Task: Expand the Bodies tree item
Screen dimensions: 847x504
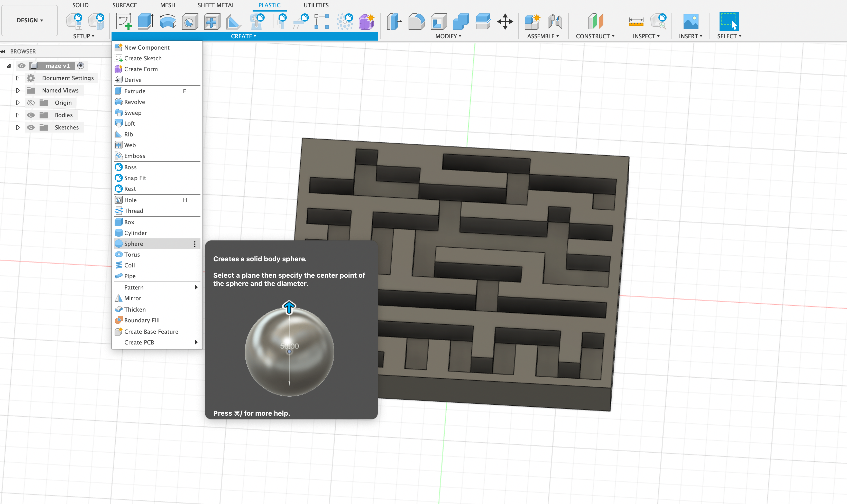Action: [18, 115]
